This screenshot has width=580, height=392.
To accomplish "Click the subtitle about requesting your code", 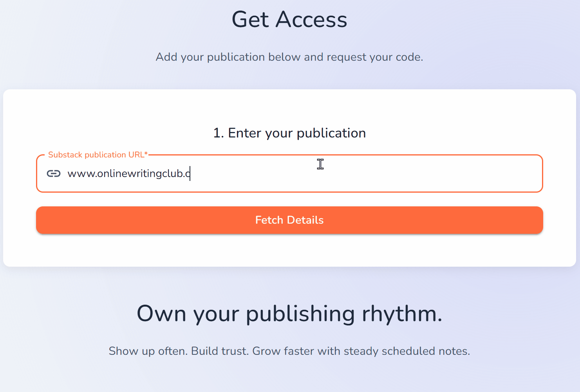I will (289, 57).
